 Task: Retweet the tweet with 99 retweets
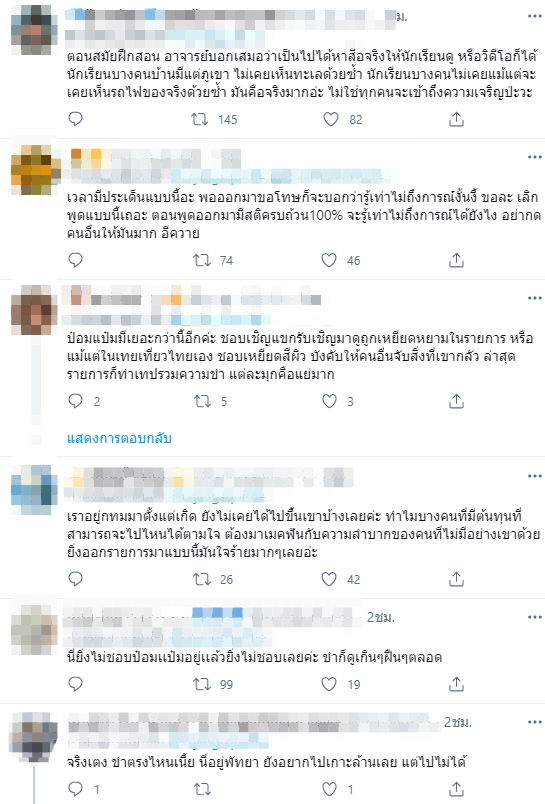201,684
